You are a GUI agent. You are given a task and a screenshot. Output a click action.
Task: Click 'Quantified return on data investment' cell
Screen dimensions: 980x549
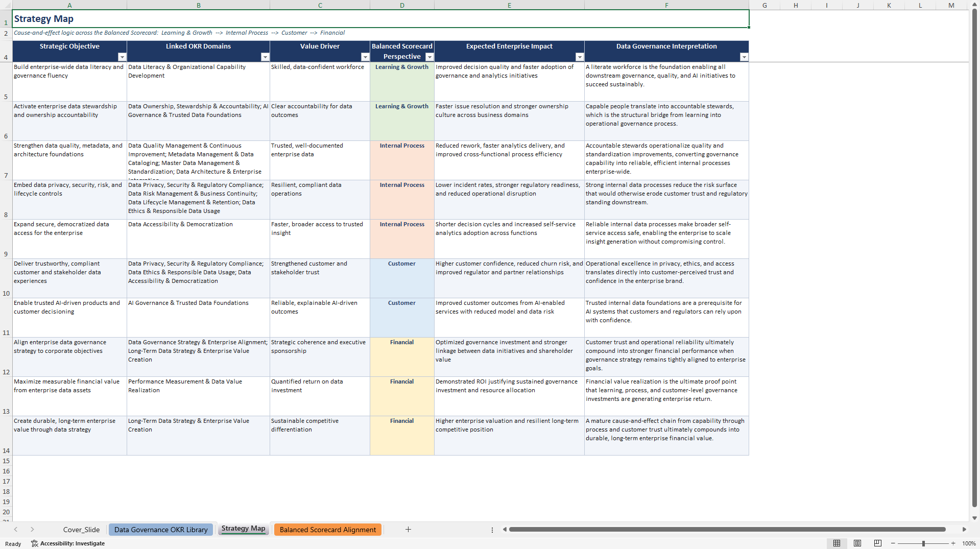click(x=320, y=396)
